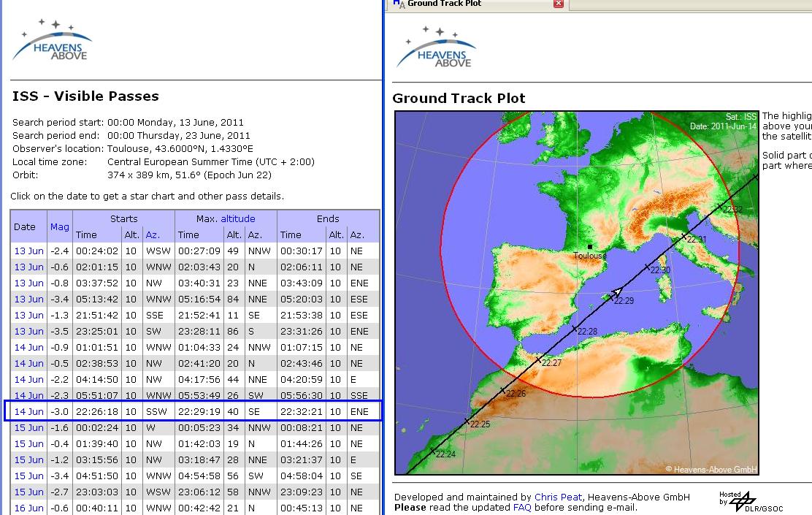Click the favicon on the Ground Track Plot tab

[399, 4]
